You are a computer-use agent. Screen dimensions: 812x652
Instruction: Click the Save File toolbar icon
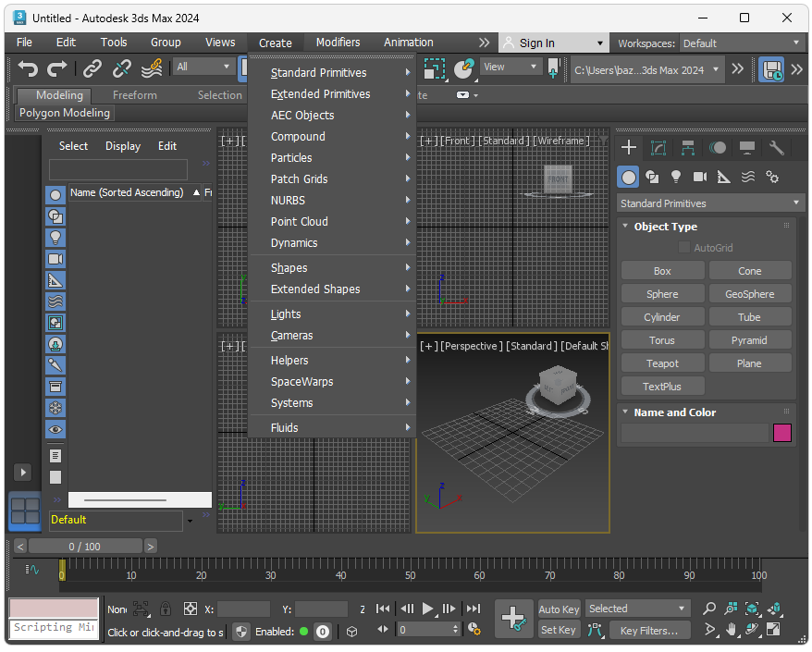pos(771,69)
